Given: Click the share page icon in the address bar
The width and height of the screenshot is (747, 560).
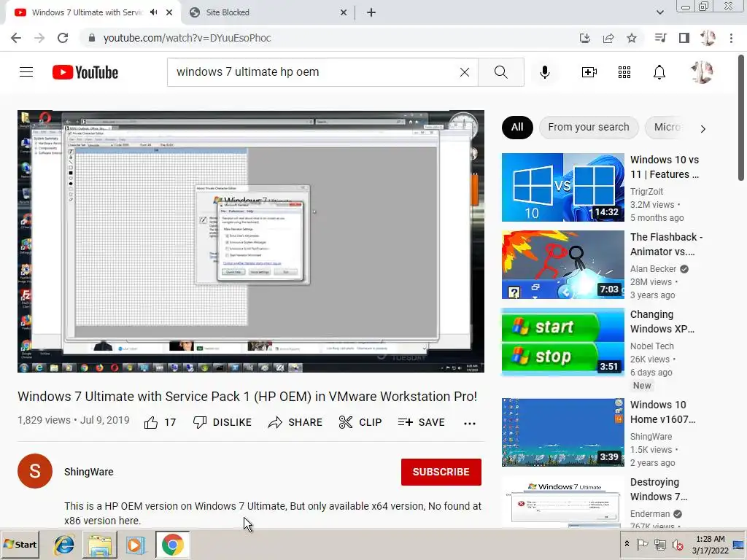Looking at the screenshot, I should pyautogui.click(x=608, y=38).
